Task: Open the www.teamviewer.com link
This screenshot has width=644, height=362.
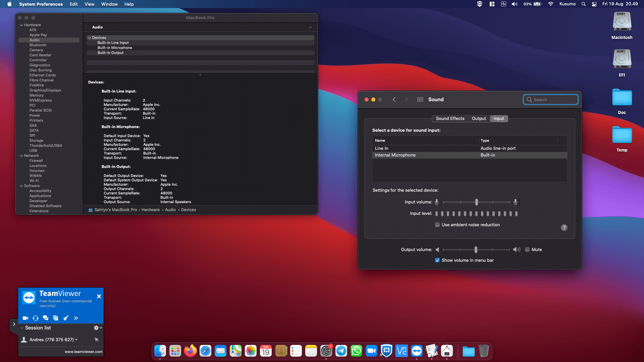Action: (x=84, y=352)
